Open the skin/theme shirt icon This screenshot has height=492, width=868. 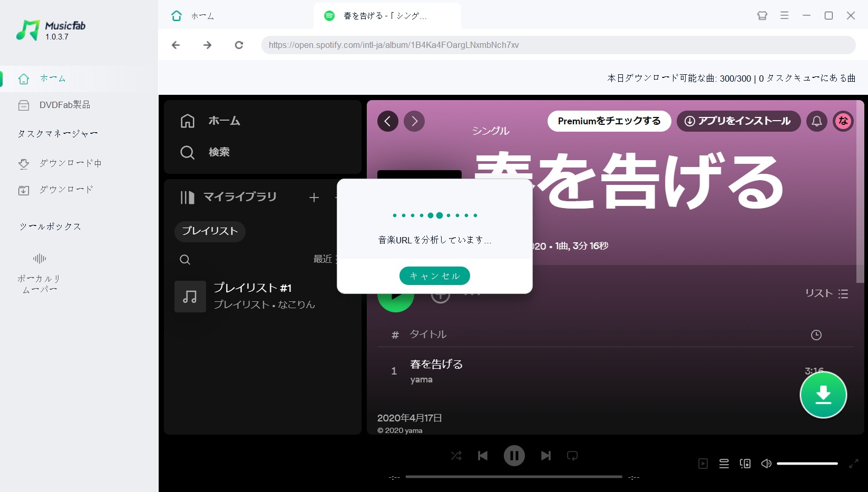[762, 16]
